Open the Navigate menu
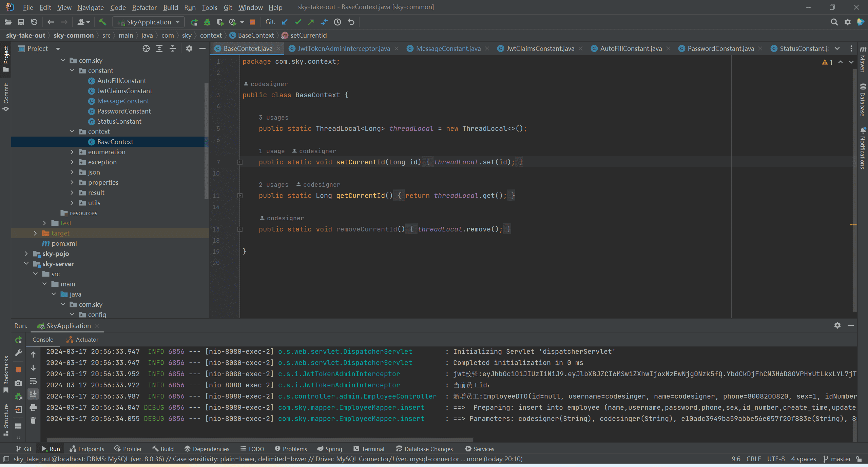868x467 pixels. (90, 7)
